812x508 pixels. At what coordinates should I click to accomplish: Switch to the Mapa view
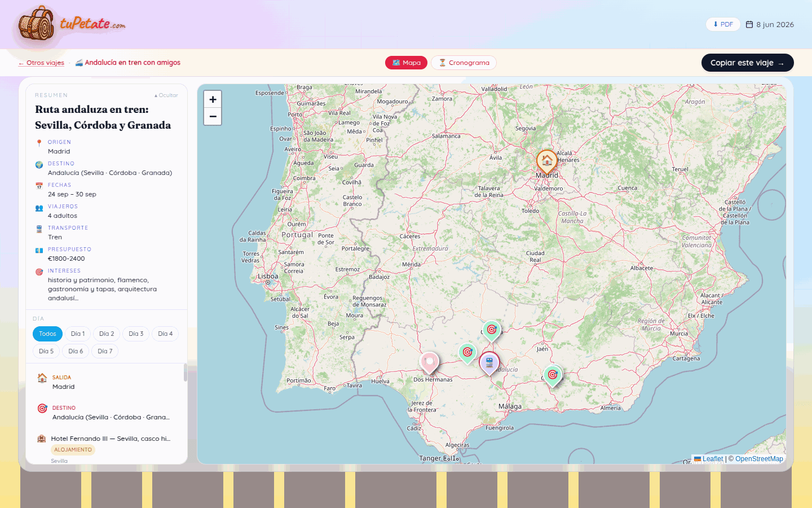point(406,63)
